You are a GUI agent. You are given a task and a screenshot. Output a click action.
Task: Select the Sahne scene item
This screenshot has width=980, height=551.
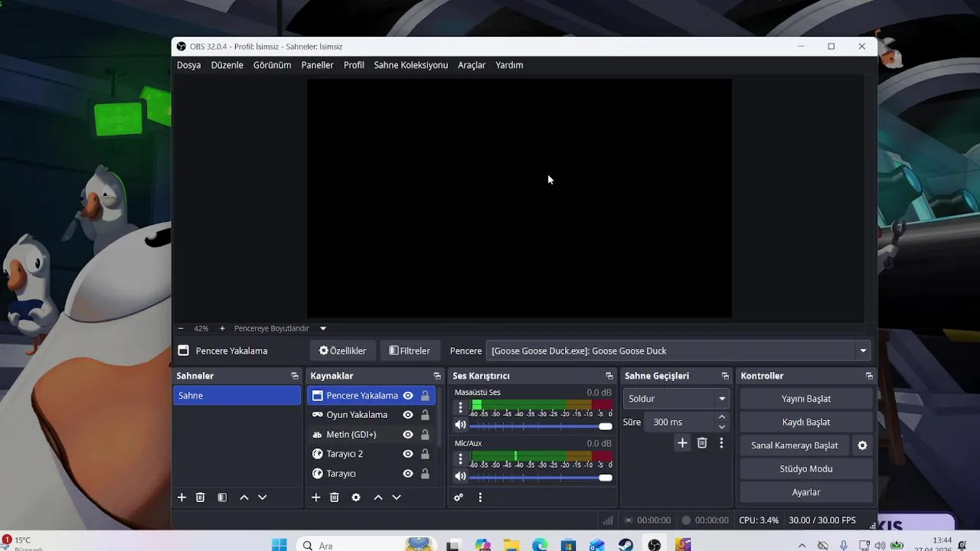click(x=237, y=396)
